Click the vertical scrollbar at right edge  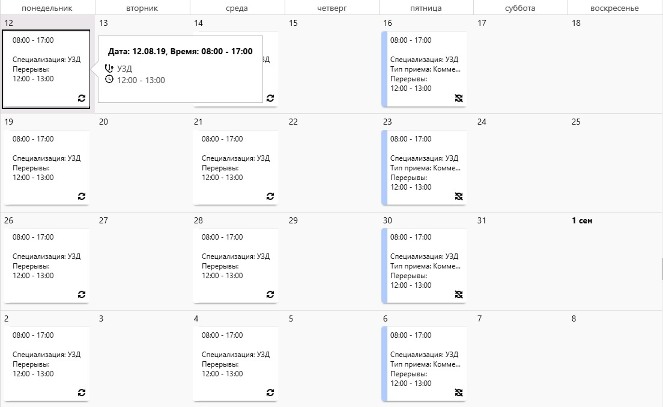[659, 270]
